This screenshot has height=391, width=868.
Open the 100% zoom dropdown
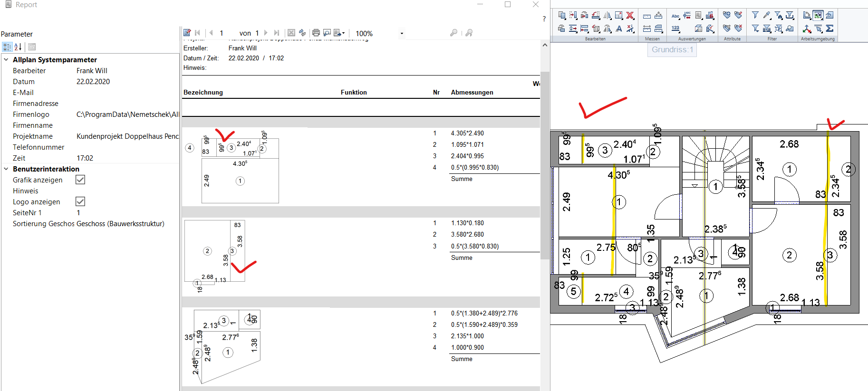point(402,33)
